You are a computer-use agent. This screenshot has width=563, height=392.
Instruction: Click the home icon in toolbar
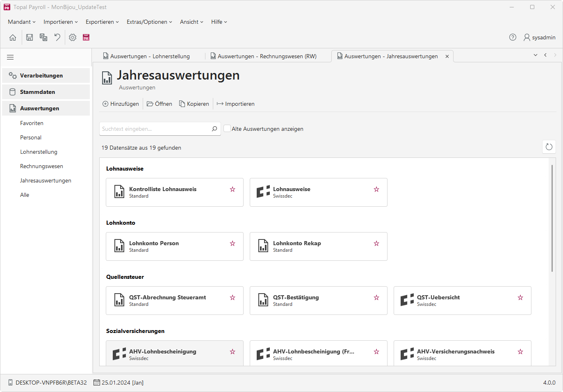13,37
